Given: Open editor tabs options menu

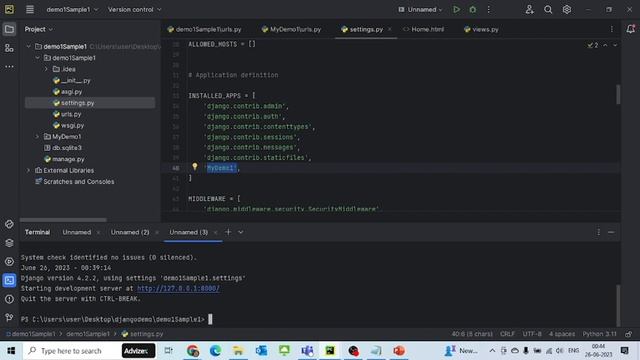Looking at the screenshot, I should [611, 29].
